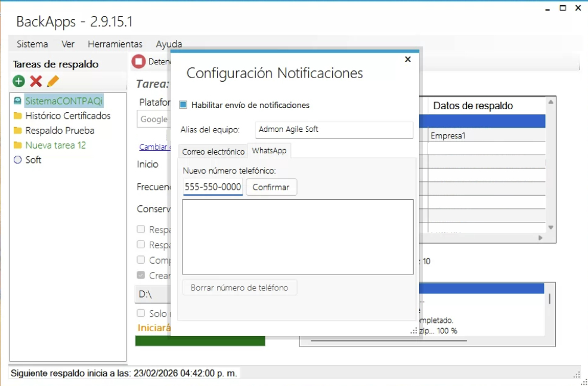Click the highlighted blue row in Datos de respaldo table
This screenshot has width=588, height=386.
(x=482, y=121)
